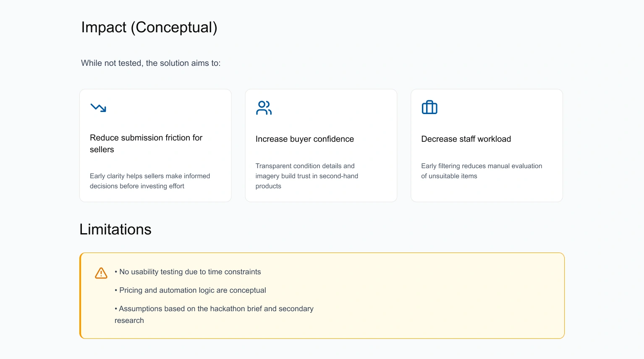
Task: Click the word 'products' in the buyer card
Action: [x=268, y=186]
